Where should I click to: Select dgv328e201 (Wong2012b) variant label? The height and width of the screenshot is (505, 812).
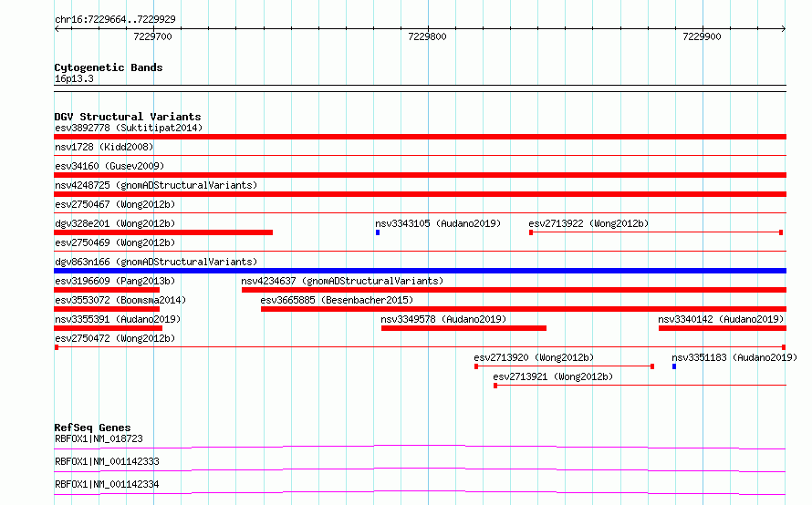115,223
